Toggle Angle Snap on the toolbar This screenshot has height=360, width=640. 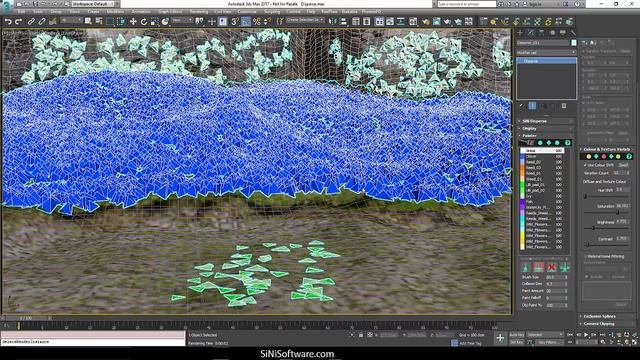tap(246, 21)
